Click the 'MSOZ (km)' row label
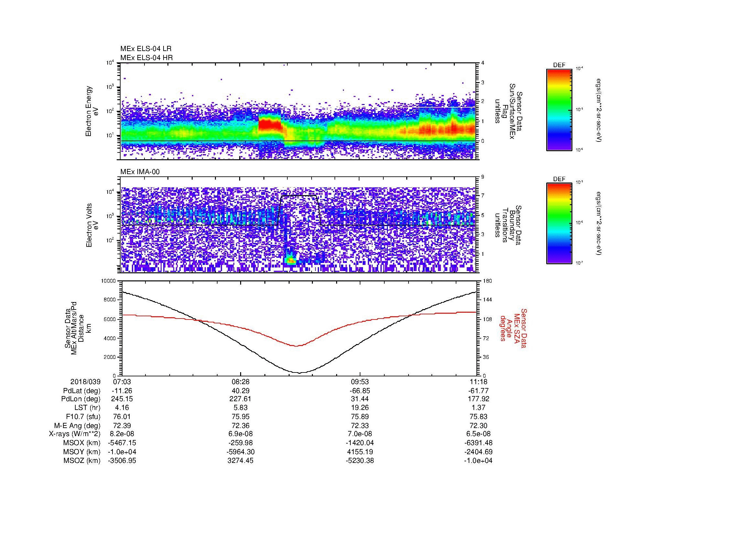This screenshot has height=534, width=756. point(82,461)
